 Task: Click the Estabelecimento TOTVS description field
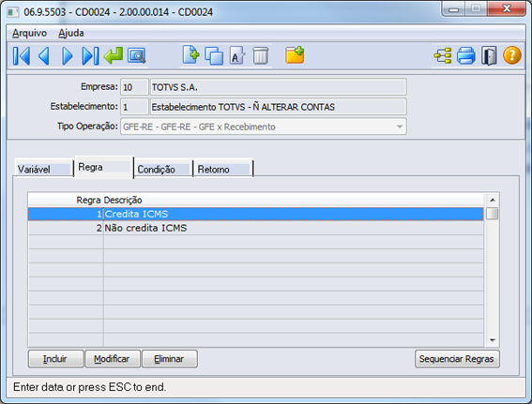coord(279,107)
